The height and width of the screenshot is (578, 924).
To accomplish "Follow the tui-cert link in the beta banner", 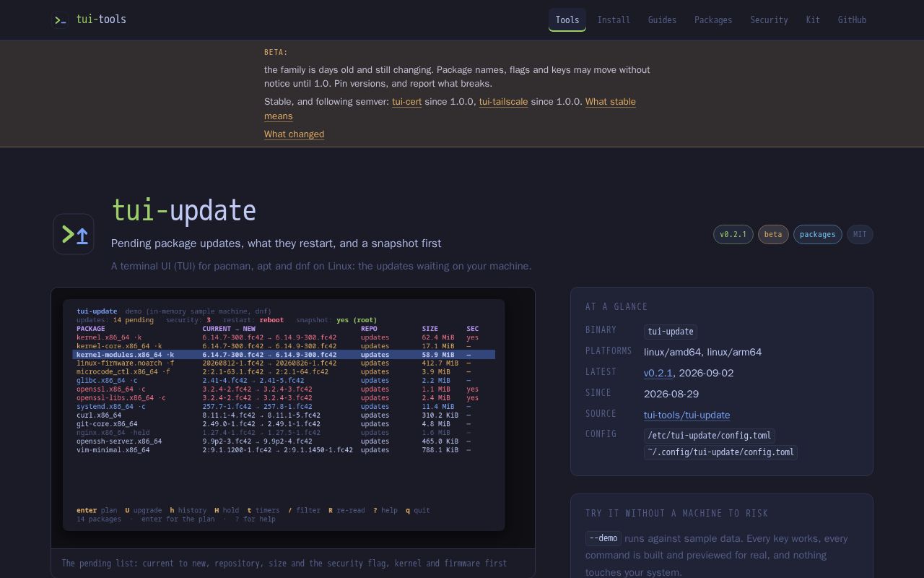I will pos(406,102).
